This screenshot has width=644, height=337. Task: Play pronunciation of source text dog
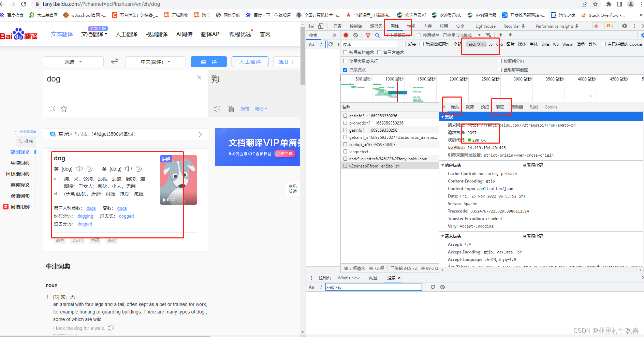pos(52,108)
